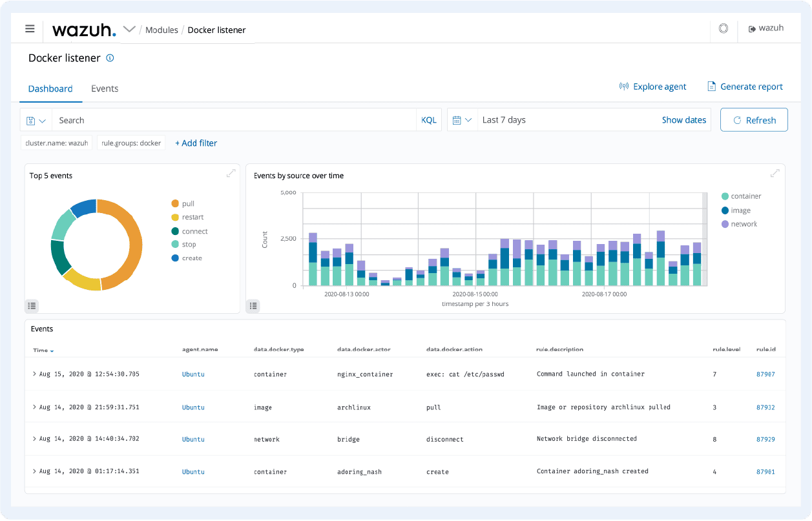Click the Add filter link
Image resolution: width=812 pixels, height=521 pixels.
(x=196, y=143)
